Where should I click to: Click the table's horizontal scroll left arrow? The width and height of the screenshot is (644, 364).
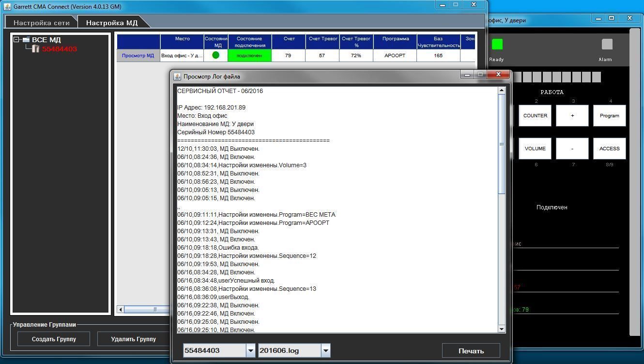coord(121,310)
